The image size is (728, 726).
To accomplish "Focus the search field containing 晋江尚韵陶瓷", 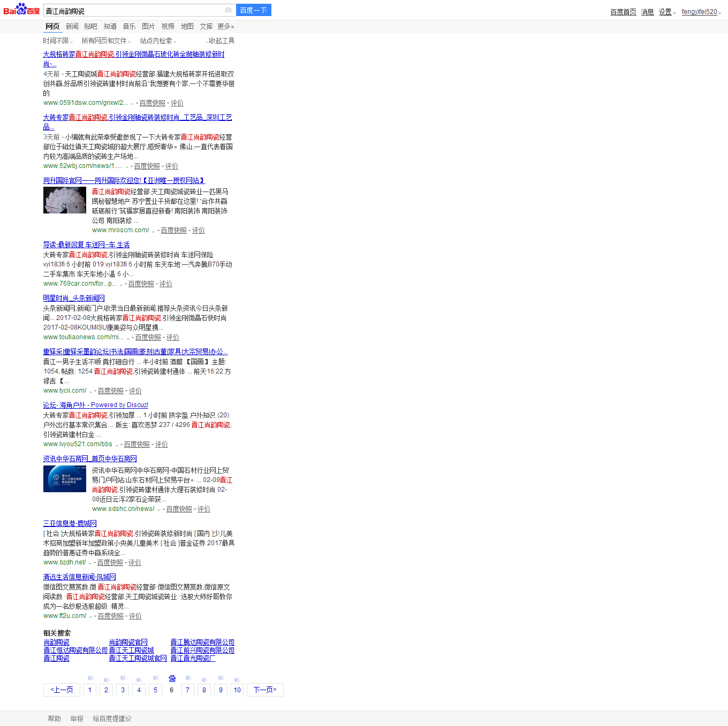I will (x=134, y=11).
